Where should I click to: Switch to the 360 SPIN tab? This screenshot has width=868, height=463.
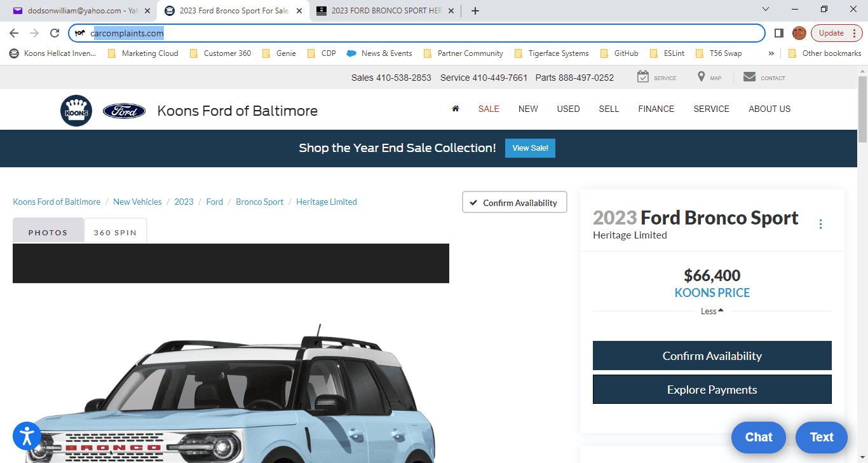[x=115, y=232]
